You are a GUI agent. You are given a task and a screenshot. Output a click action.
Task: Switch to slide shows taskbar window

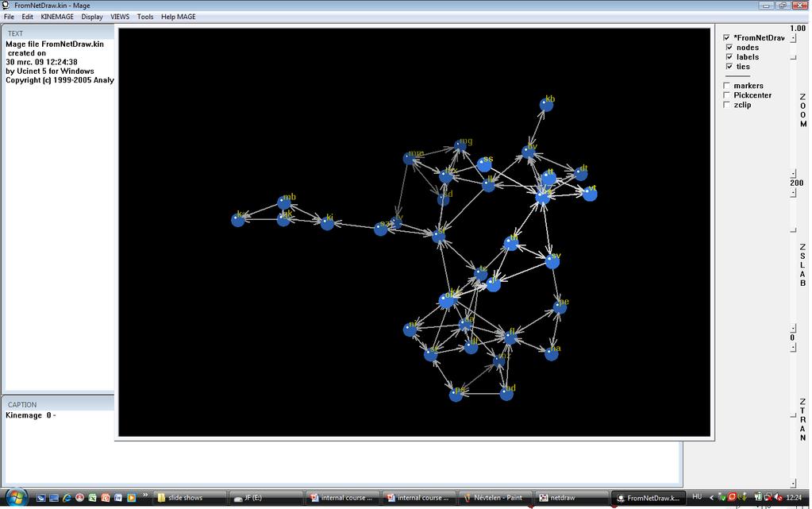tap(189, 498)
